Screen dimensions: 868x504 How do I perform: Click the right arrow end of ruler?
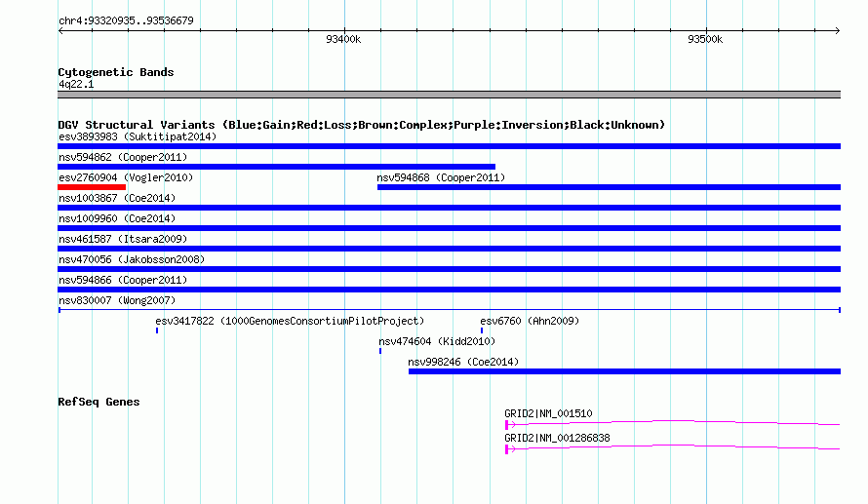(x=838, y=31)
